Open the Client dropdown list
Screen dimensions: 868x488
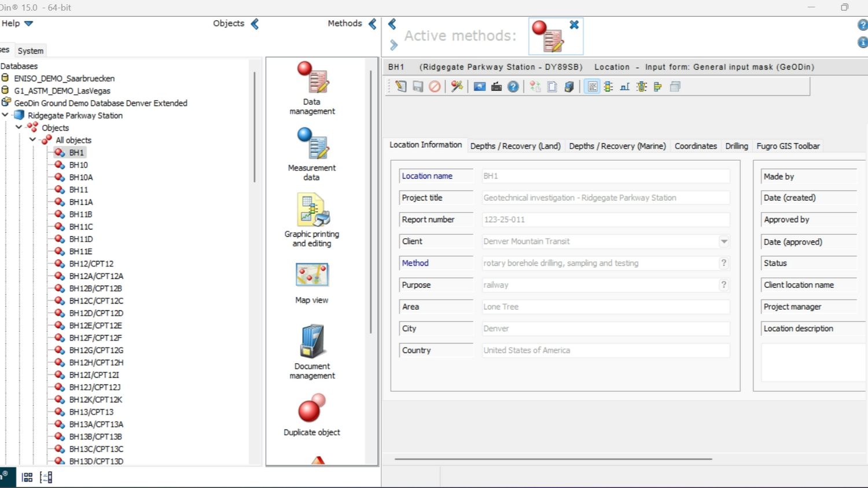click(724, 242)
